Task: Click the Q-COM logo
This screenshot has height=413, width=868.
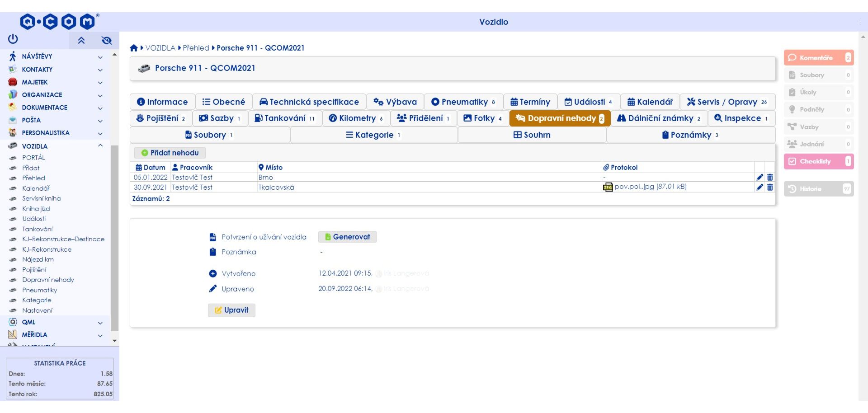Action: (59, 21)
